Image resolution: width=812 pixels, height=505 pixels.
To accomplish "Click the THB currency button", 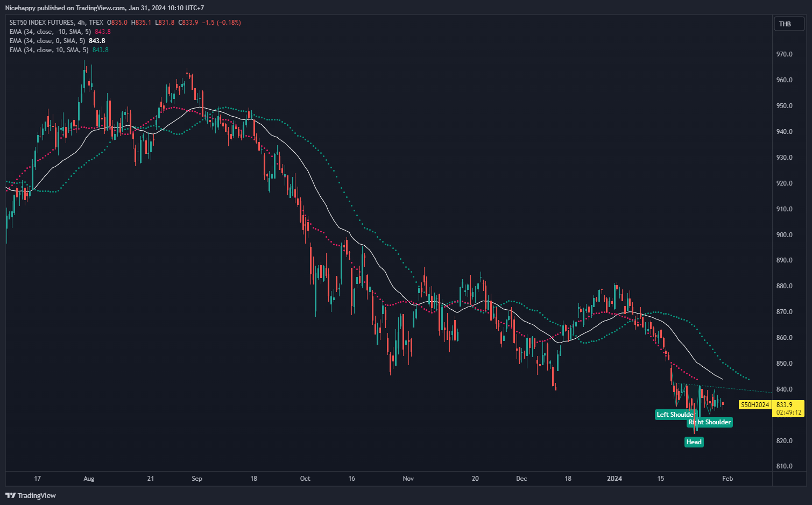I will (x=789, y=24).
